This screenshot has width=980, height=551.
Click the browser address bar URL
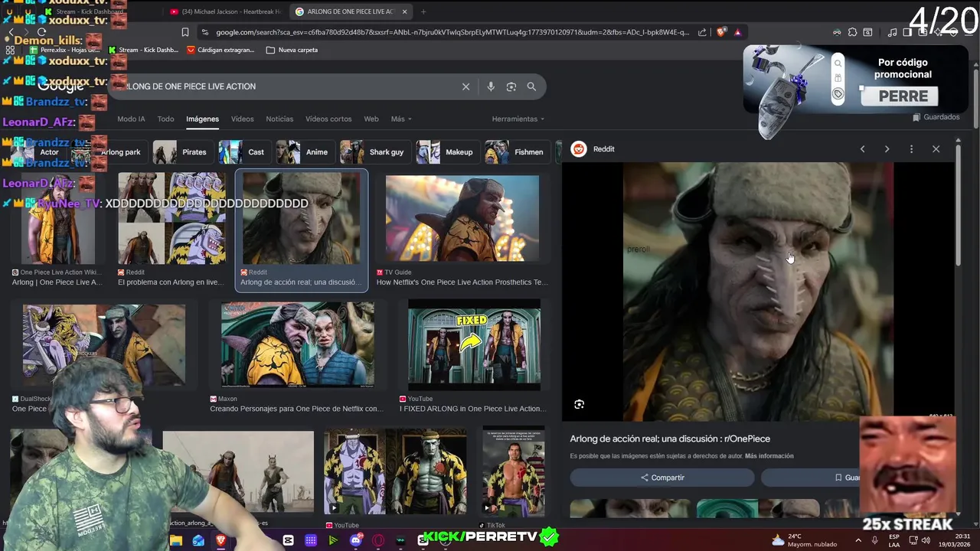[452, 32]
